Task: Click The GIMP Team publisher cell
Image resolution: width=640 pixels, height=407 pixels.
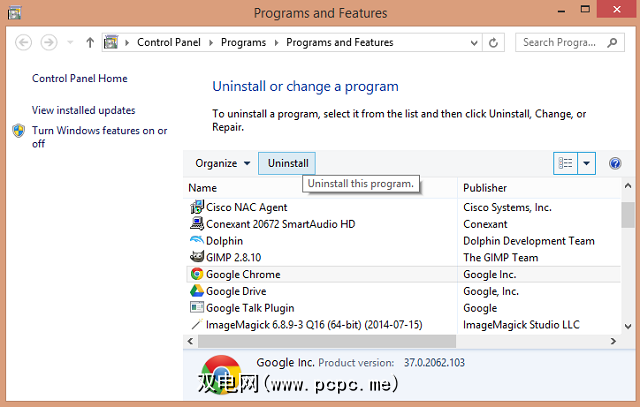Action: coord(500,258)
